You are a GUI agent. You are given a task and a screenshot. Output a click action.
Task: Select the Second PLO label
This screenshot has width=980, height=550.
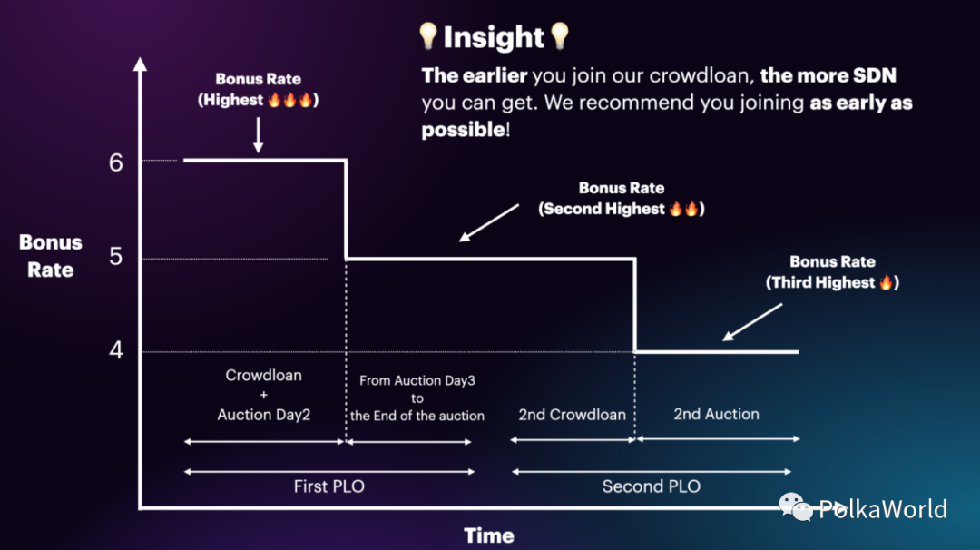pyautogui.click(x=651, y=486)
